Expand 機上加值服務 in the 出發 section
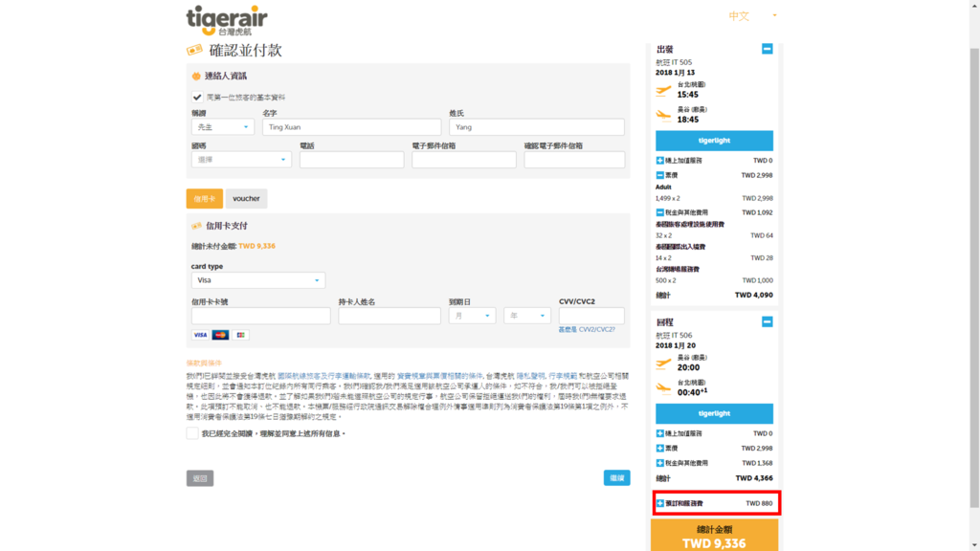 point(660,161)
